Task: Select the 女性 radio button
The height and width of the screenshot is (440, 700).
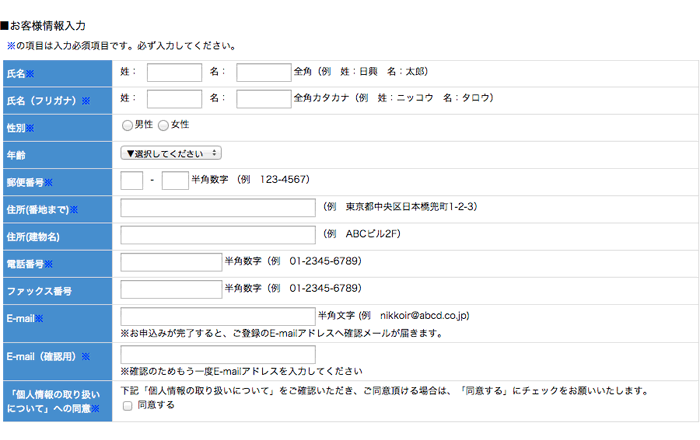Action: point(163,125)
